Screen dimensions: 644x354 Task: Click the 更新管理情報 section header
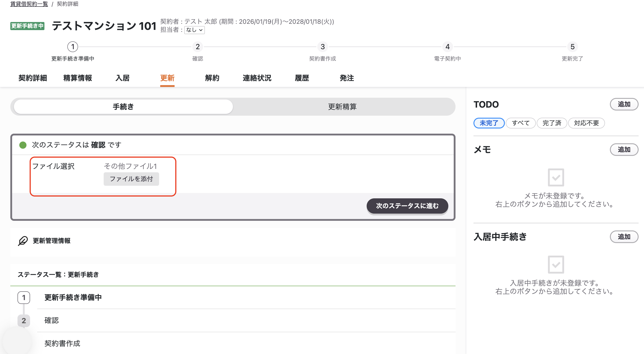[52, 241]
